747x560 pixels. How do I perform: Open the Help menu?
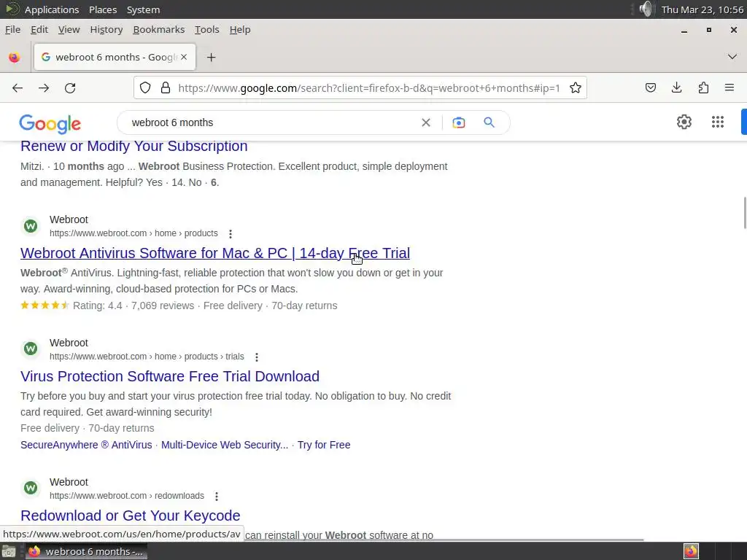tap(240, 29)
